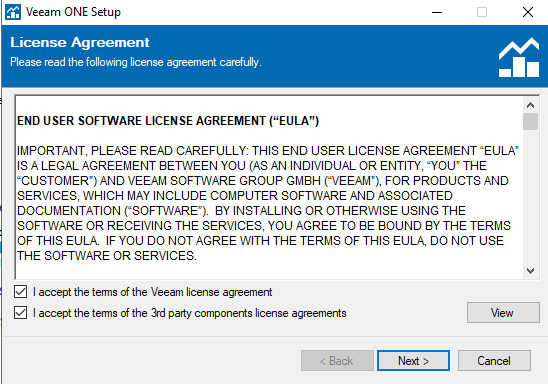Screen dimensions: 548x384
Task: Proceed with the Next button
Action: pyautogui.click(x=413, y=361)
